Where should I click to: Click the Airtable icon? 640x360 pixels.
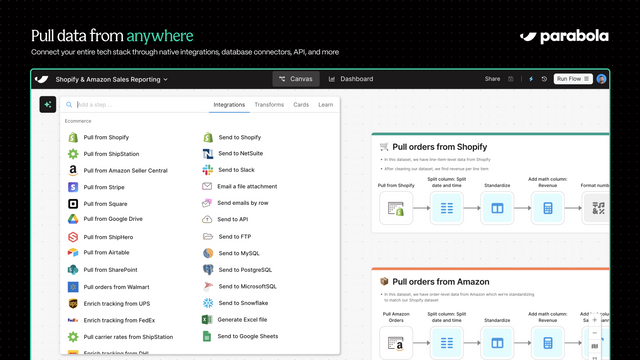pos(73,252)
